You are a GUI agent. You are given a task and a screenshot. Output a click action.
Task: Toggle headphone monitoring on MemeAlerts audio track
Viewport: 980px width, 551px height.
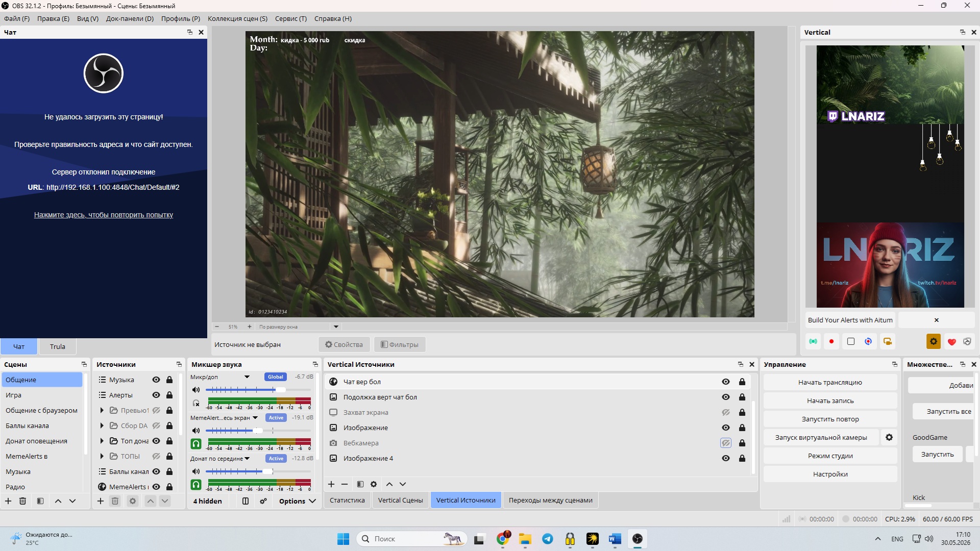[196, 444]
